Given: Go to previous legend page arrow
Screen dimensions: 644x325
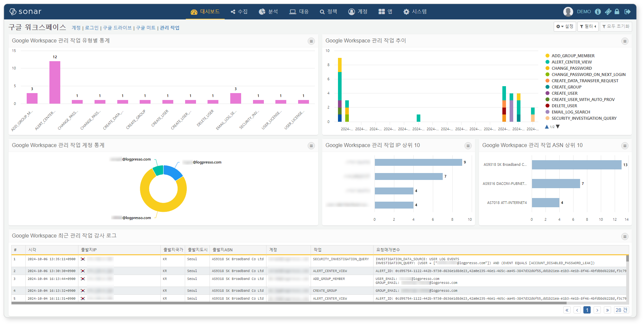Looking at the screenshot, I should (547, 127).
